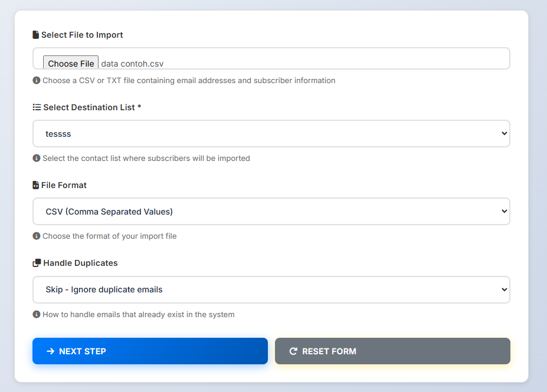Viewport: 547px width, 392px height.
Task: Click the info icon under the File Format dropdown
Action: click(x=37, y=236)
